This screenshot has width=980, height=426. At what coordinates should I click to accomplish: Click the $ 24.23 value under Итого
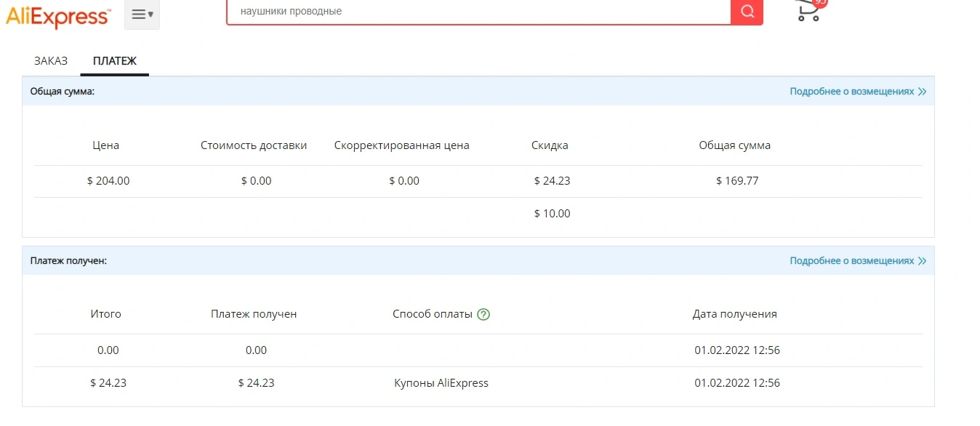click(108, 383)
